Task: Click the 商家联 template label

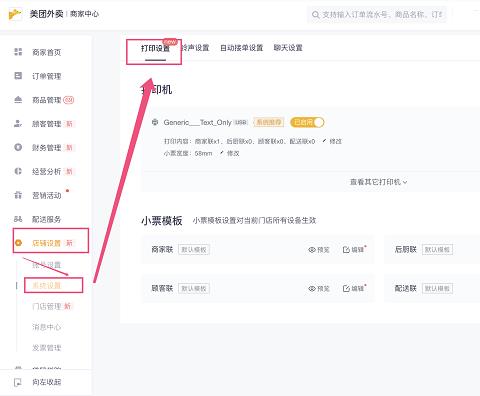Action: (162, 249)
